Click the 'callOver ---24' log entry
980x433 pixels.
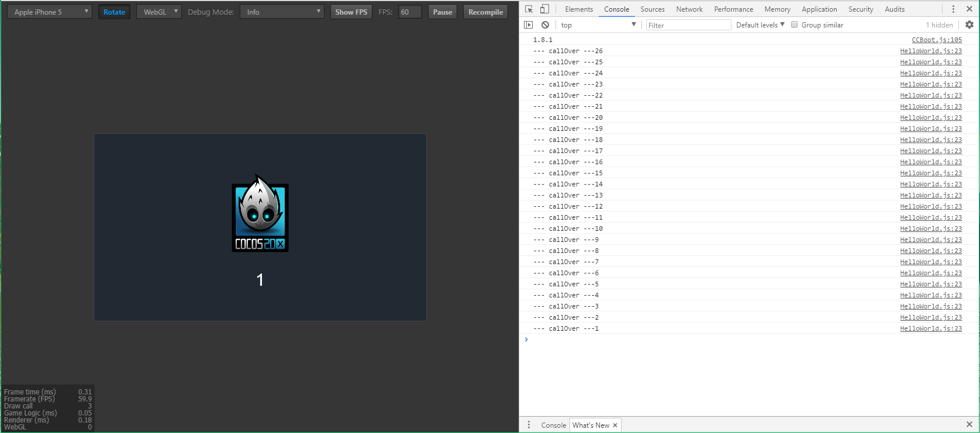coord(568,73)
